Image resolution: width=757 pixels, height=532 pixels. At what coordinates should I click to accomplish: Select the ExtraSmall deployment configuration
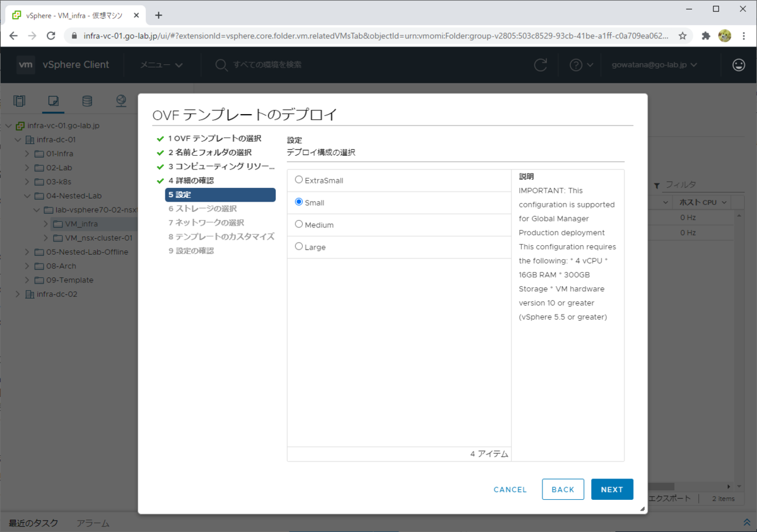[x=299, y=180]
